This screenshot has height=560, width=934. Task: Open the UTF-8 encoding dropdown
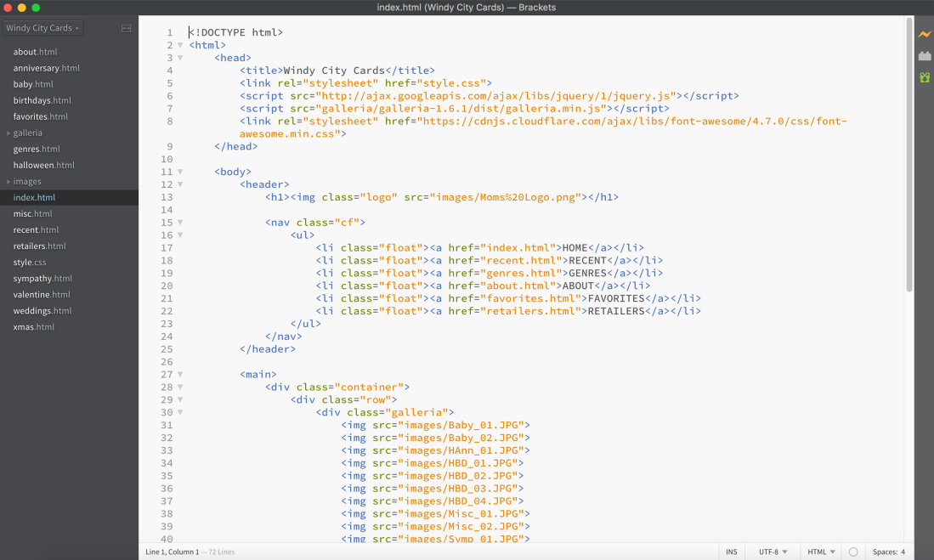coord(773,552)
